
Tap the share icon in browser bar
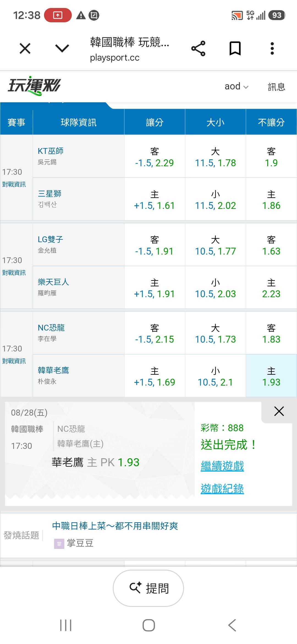click(198, 48)
